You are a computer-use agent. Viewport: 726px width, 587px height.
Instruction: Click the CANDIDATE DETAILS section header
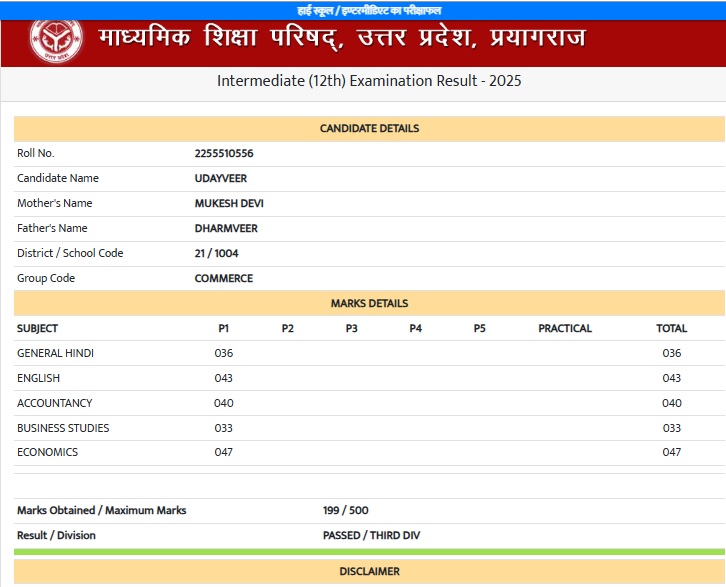pyautogui.click(x=369, y=129)
